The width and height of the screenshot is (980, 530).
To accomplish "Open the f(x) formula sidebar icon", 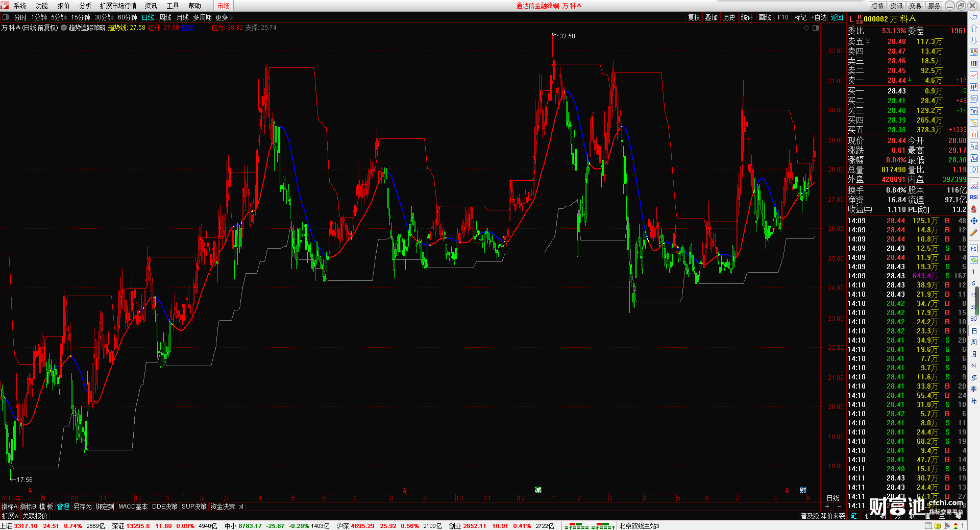I will pyautogui.click(x=974, y=158).
